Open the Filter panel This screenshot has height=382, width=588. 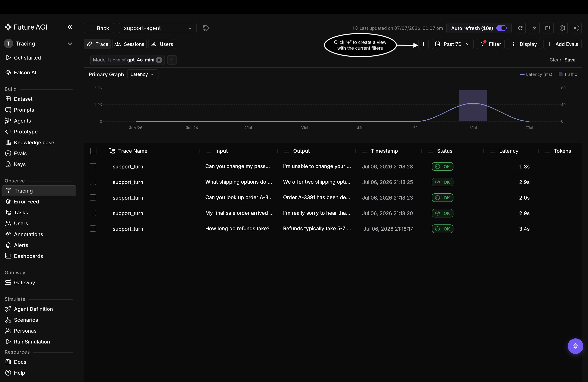click(x=490, y=44)
